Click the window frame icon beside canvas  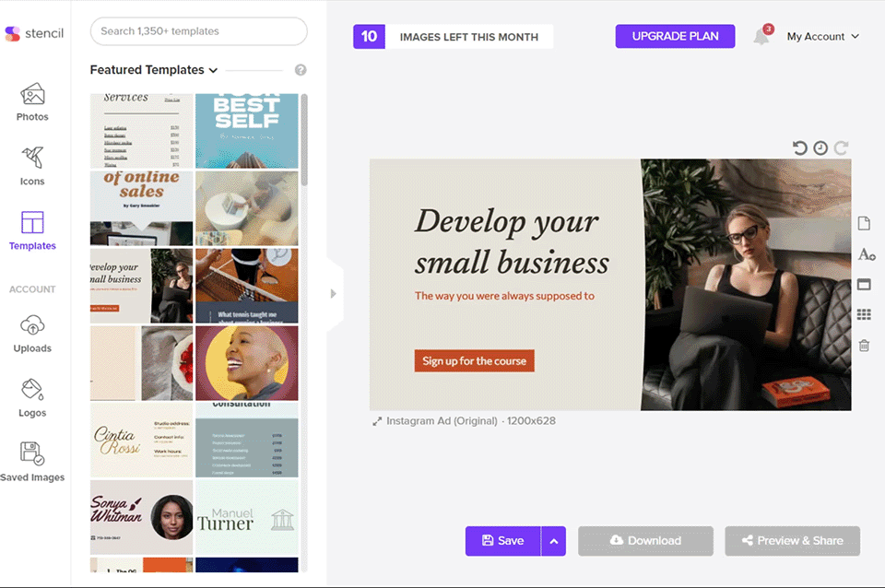[864, 285]
